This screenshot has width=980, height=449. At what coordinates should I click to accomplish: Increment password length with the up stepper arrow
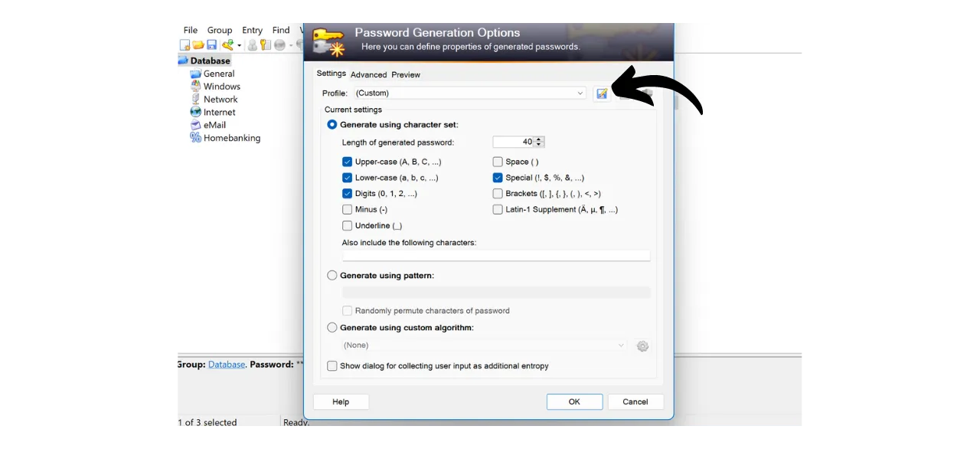coord(538,139)
